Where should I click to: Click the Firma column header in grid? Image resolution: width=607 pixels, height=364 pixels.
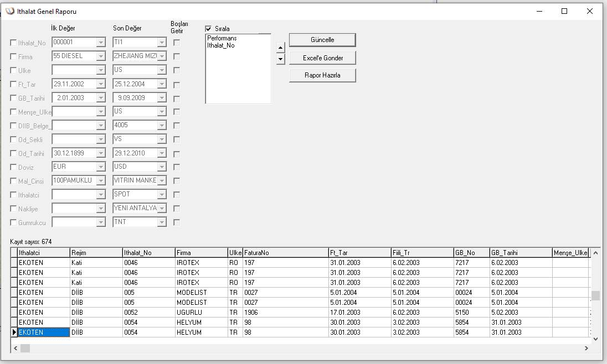[x=201, y=253]
